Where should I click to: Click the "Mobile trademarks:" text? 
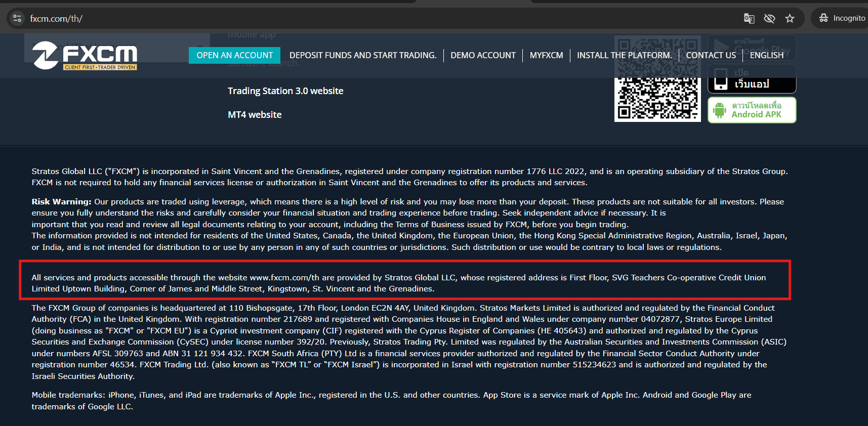coord(69,395)
